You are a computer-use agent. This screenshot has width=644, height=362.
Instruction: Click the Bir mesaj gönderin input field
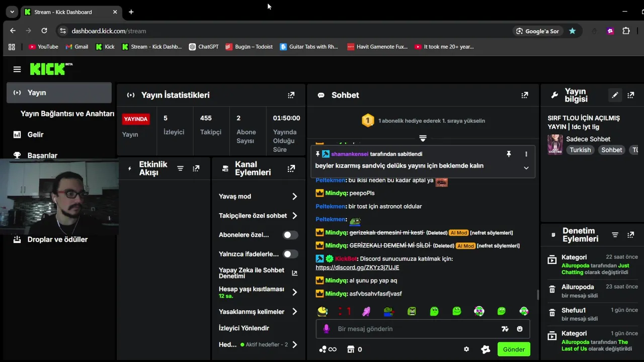click(x=413, y=329)
